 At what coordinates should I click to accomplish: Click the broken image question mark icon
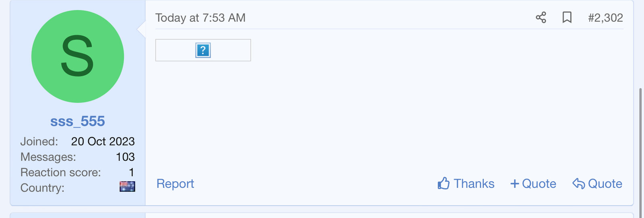tap(203, 50)
